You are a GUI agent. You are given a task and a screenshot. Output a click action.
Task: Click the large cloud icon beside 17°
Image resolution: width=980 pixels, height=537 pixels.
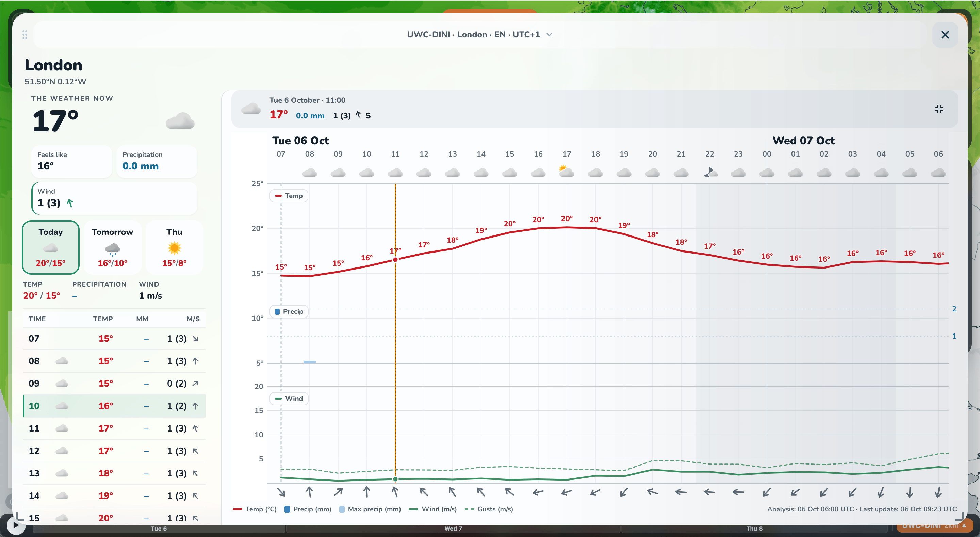[180, 121]
